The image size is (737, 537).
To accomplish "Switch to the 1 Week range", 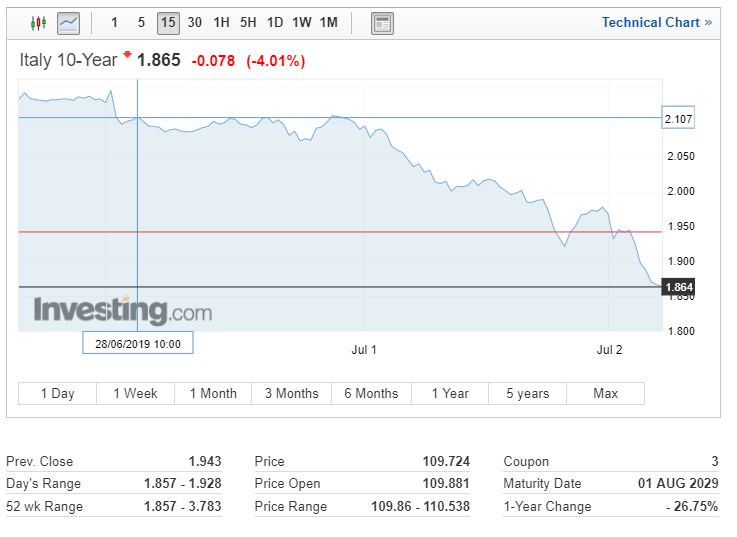I will (x=135, y=393).
